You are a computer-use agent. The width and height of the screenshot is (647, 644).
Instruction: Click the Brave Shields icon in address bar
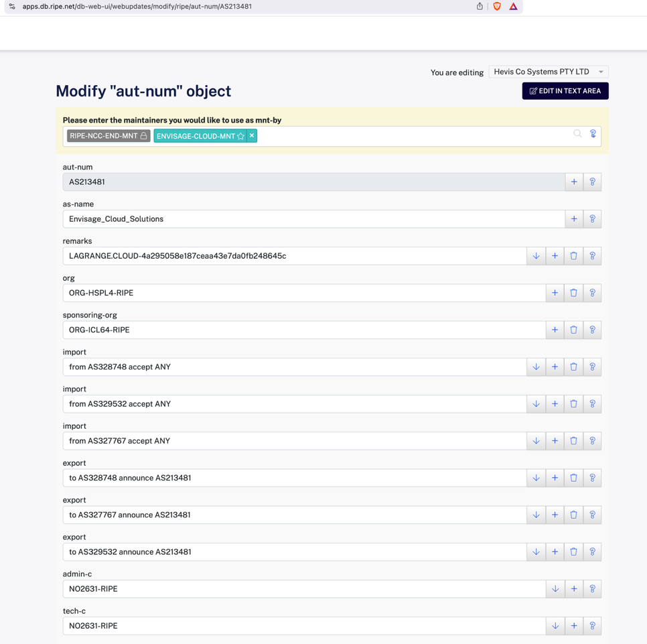(x=497, y=7)
